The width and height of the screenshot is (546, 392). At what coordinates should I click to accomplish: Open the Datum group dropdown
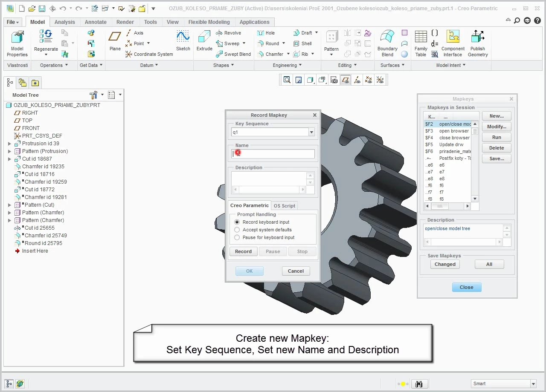pyautogui.click(x=149, y=65)
